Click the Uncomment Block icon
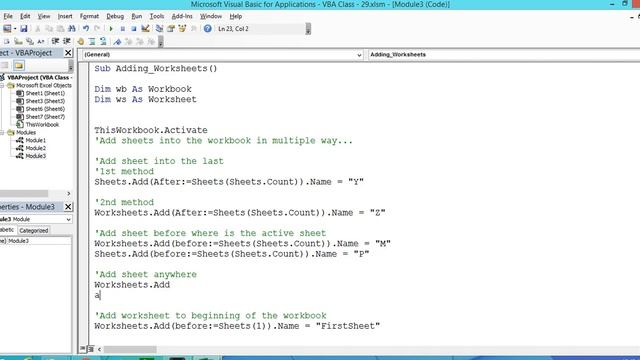 coord(103,42)
